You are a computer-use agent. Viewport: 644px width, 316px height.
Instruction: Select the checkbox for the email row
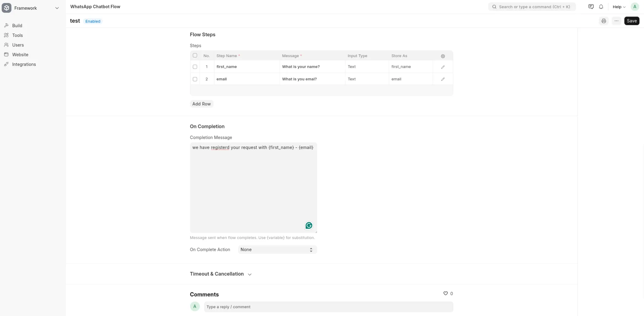pos(195,79)
